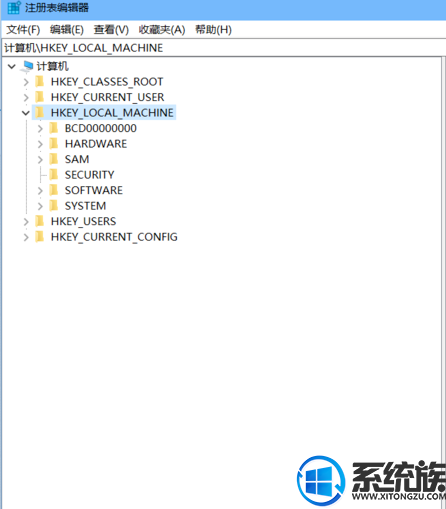Screen dimensions: 446x509
Task: Click the SYSTEM folder icon
Action: pos(54,206)
